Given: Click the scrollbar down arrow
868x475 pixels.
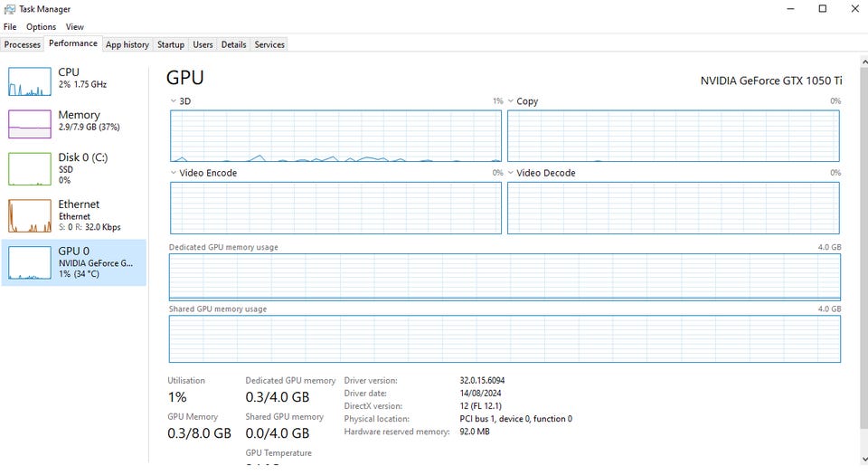Looking at the screenshot, I should 864,460.
